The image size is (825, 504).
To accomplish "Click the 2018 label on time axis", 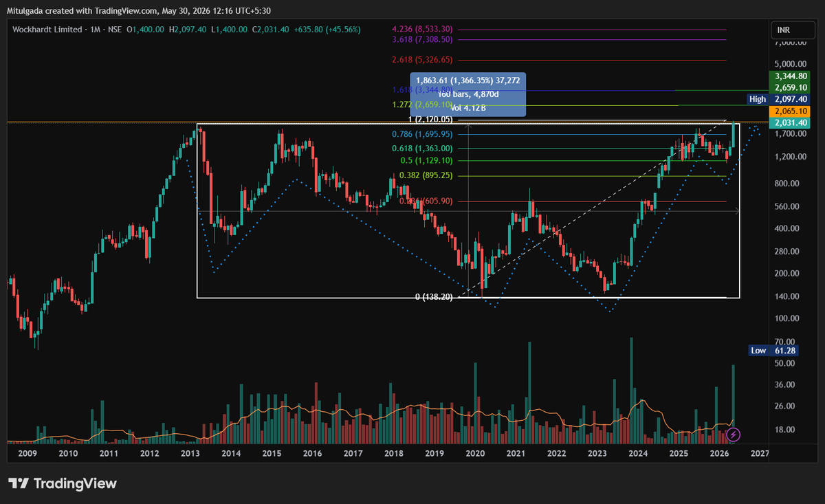I will (x=394, y=454).
